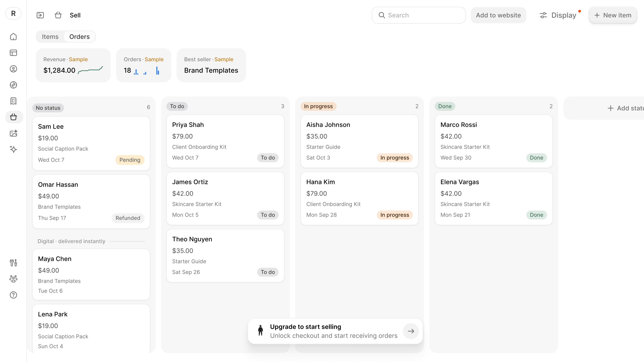
Task: Open To do status on Priya Shah
Action: (x=268, y=158)
